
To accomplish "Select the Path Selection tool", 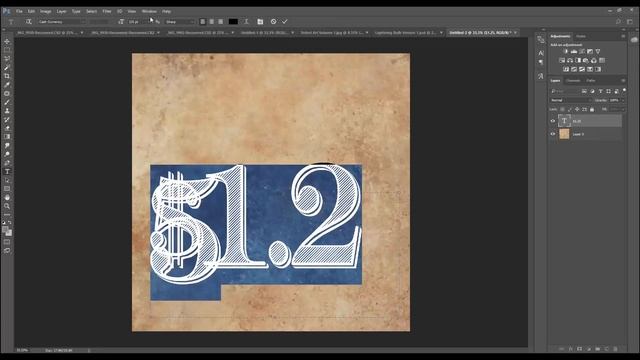I will [7, 180].
